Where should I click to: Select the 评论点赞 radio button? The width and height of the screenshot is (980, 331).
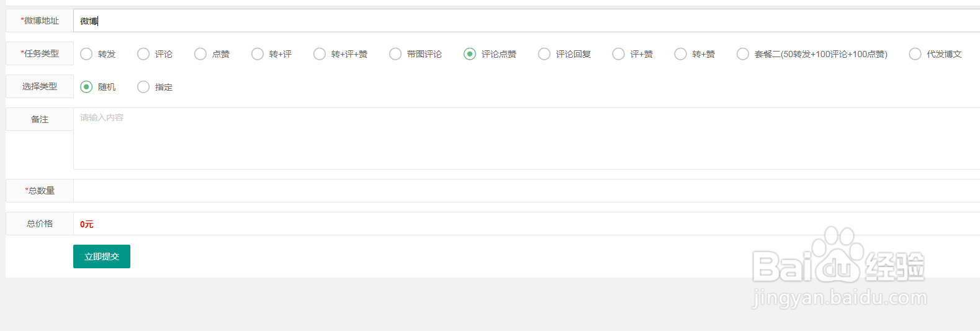click(470, 54)
